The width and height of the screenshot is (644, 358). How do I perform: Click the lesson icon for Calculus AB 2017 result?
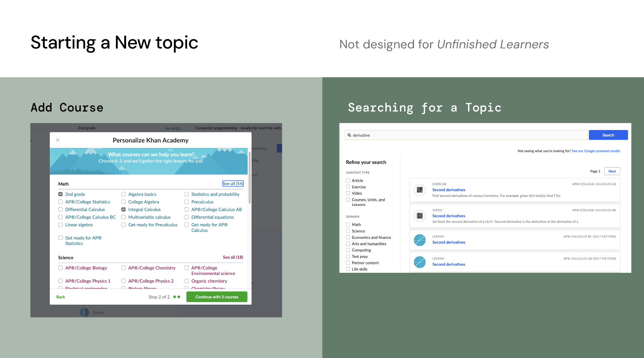click(420, 262)
